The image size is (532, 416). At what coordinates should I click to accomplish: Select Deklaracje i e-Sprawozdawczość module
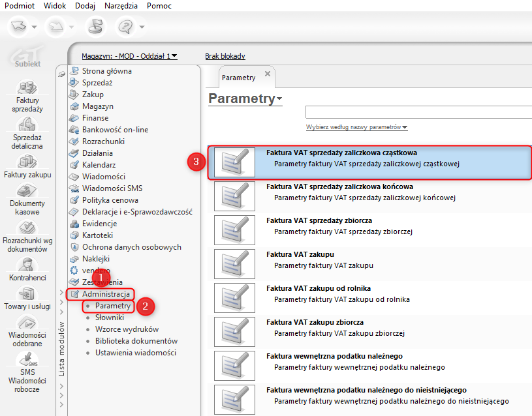pyautogui.click(x=137, y=211)
